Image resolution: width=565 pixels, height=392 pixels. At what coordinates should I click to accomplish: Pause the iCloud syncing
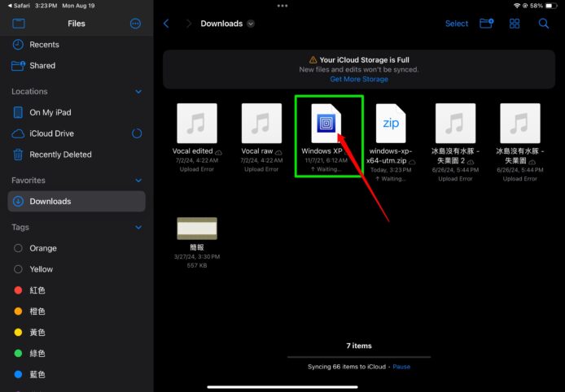coord(402,367)
